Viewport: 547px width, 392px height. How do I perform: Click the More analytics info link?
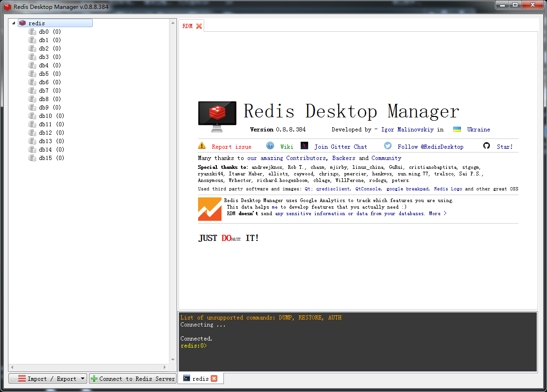[x=438, y=214]
